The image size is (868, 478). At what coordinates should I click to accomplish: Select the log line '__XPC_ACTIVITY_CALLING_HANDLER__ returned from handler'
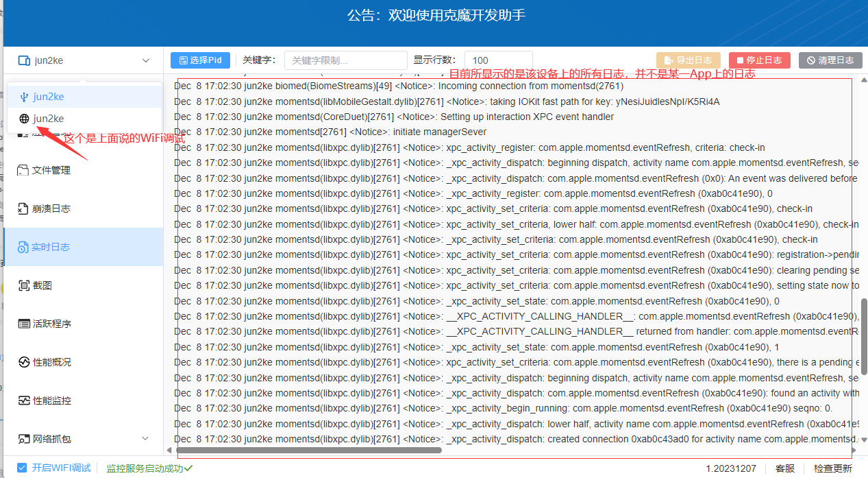[516, 331]
